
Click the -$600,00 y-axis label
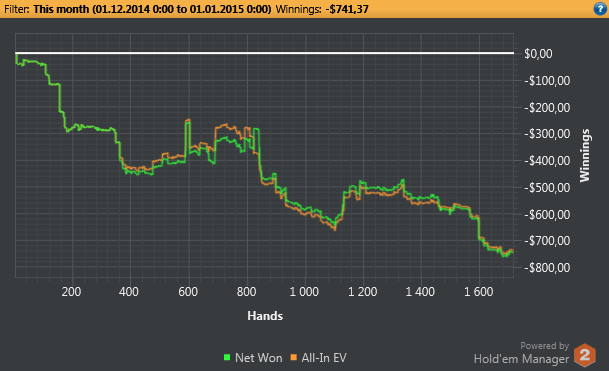[x=547, y=214]
